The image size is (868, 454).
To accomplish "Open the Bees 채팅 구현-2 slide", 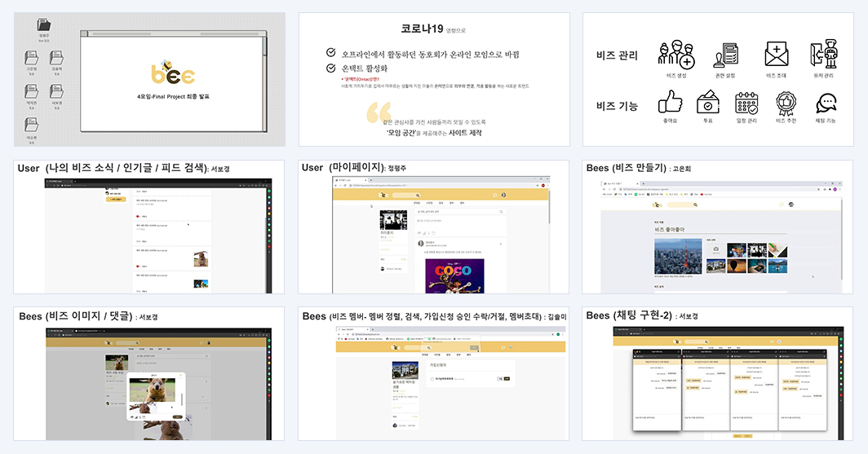I will 717,374.
